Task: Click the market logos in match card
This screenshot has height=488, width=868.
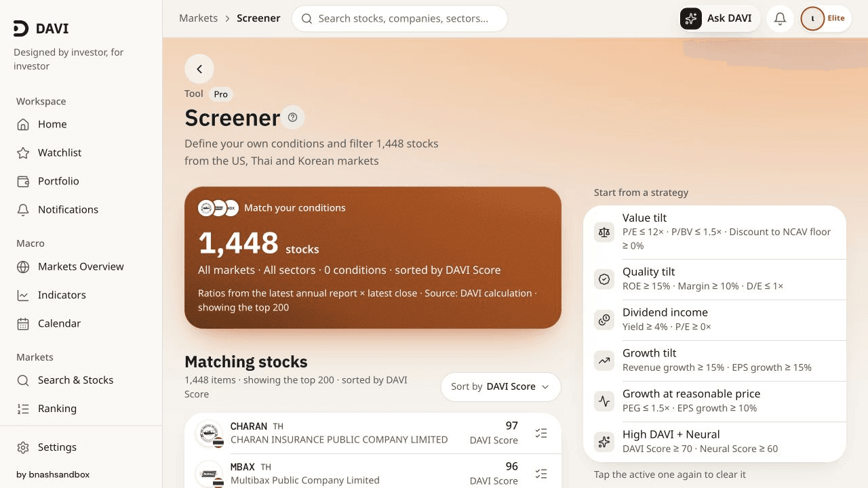Action: pyautogui.click(x=218, y=208)
